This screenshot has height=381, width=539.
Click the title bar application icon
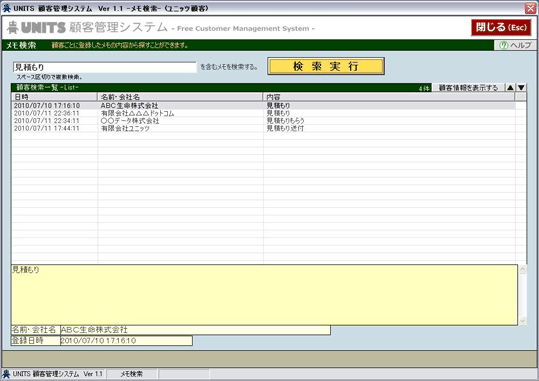(x=6, y=8)
